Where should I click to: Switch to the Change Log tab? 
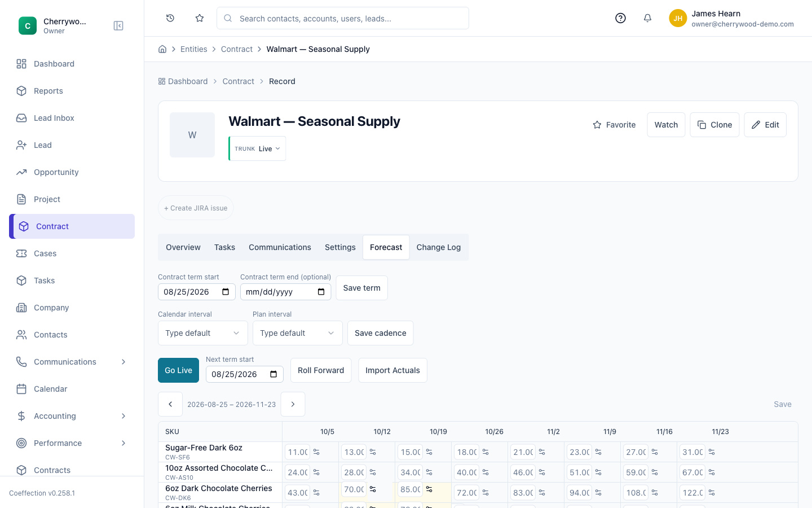439,247
